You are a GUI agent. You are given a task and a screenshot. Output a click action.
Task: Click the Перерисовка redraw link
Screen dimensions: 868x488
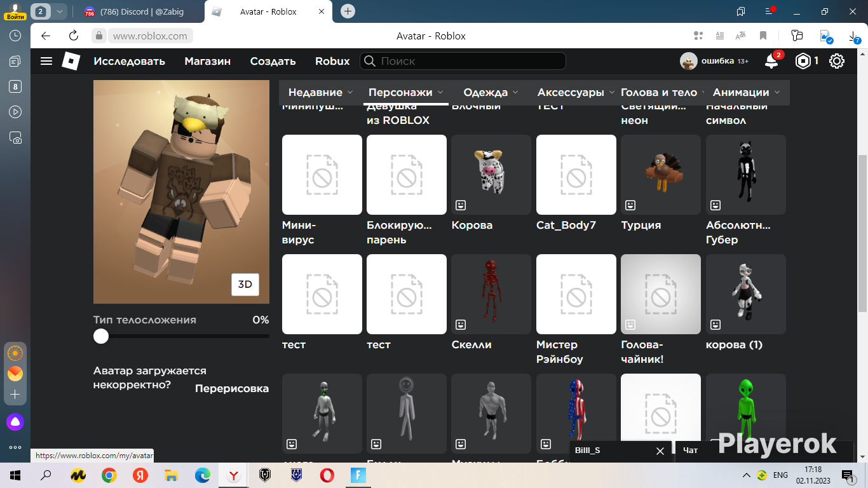pyautogui.click(x=232, y=388)
